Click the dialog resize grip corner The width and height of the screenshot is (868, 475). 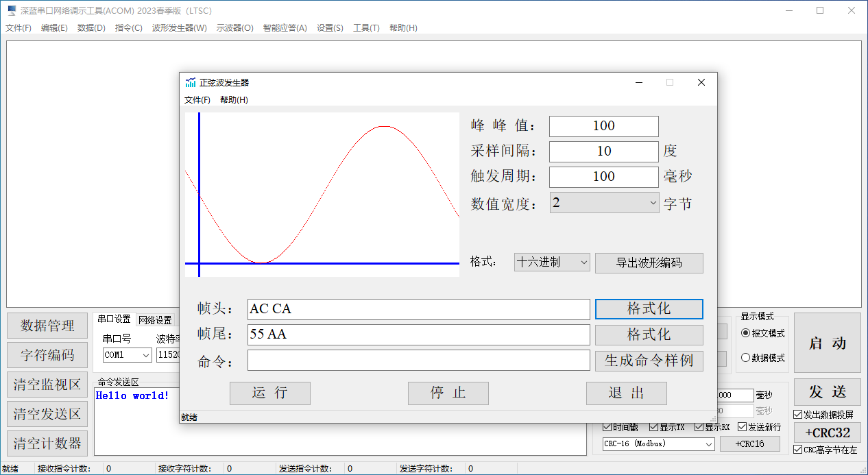[x=712, y=418]
